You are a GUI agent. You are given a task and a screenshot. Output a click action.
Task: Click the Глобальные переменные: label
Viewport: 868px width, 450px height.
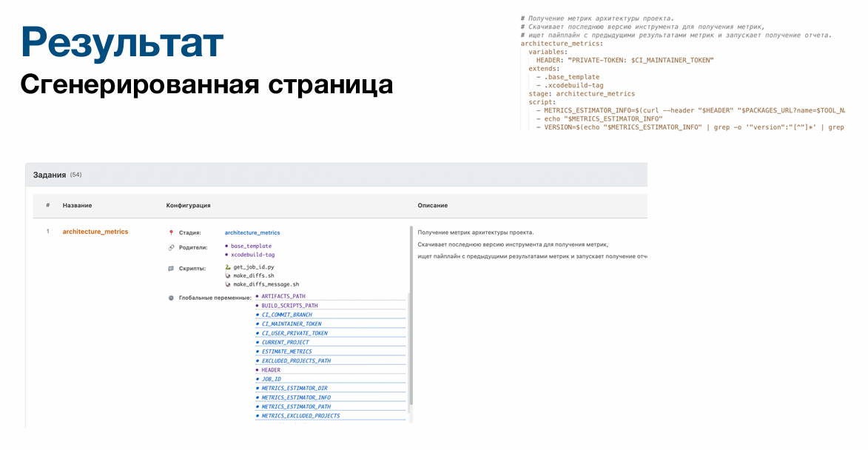click(215, 298)
